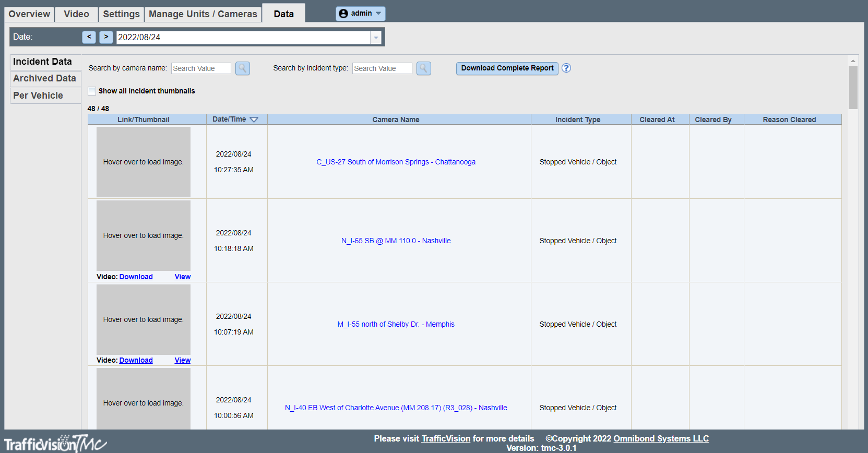Click the C_US-27 Chattanooga incident thumbnail
This screenshot has width=868, height=453.
tap(144, 162)
